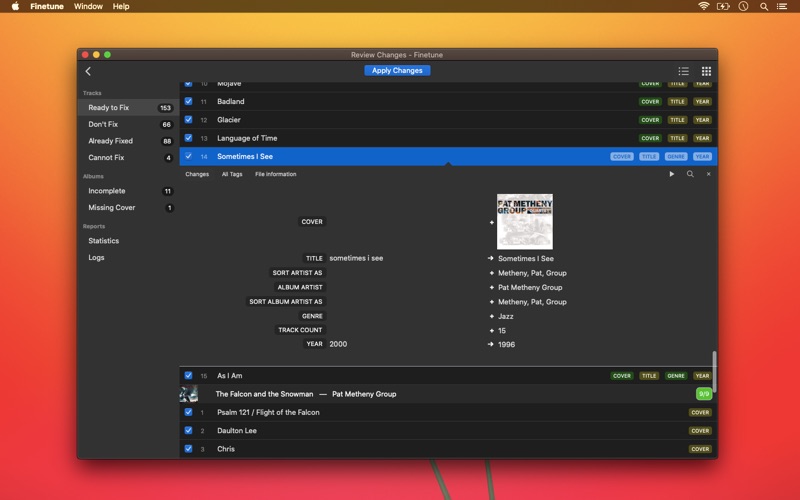Open the magnifier in detail panel

[x=690, y=174]
